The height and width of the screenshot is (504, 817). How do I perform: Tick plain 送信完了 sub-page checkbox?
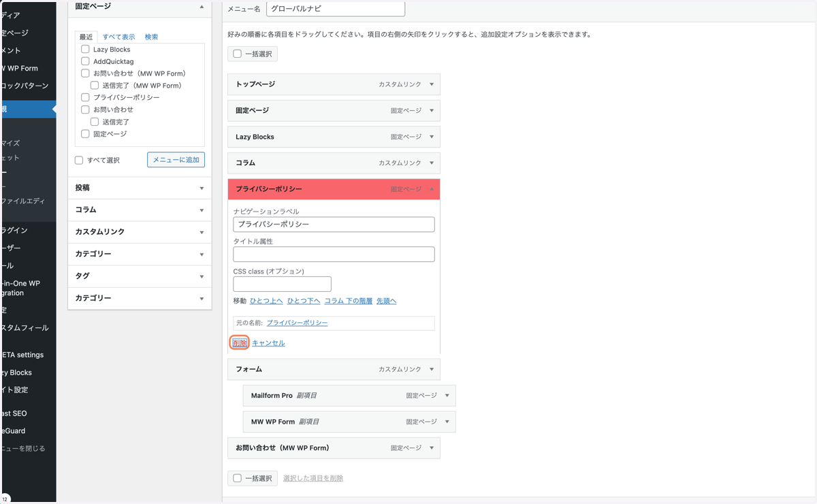click(x=95, y=122)
